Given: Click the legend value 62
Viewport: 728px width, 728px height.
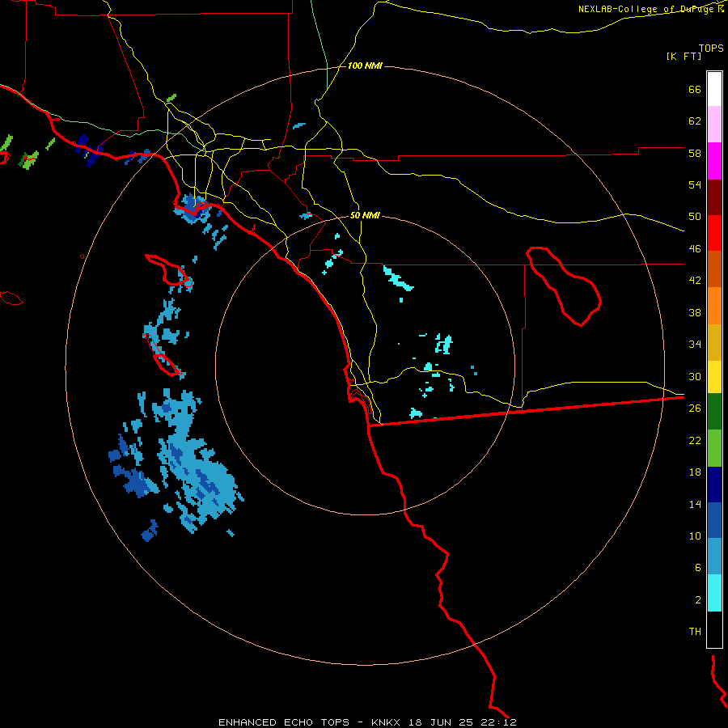Looking at the screenshot, I should tap(695, 121).
